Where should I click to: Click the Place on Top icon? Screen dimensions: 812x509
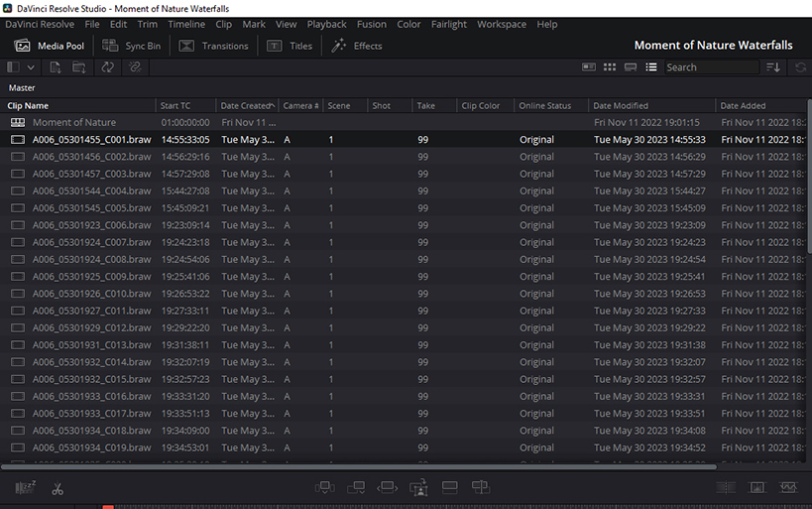pyautogui.click(x=449, y=488)
